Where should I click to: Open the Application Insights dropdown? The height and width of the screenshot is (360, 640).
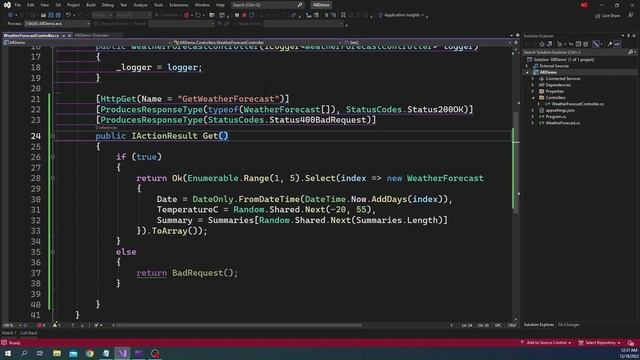pyautogui.click(x=422, y=15)
